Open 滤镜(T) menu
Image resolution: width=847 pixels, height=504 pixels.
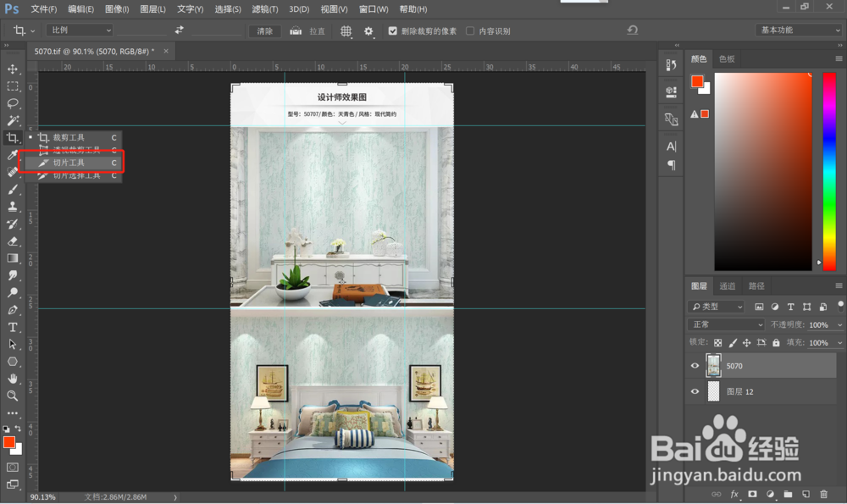tap(264, 9)
